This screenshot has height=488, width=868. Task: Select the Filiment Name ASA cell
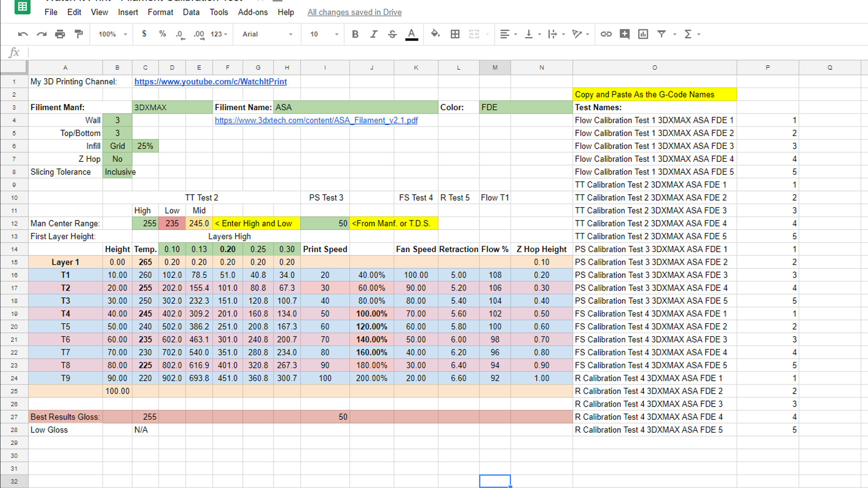pos(356,108)
